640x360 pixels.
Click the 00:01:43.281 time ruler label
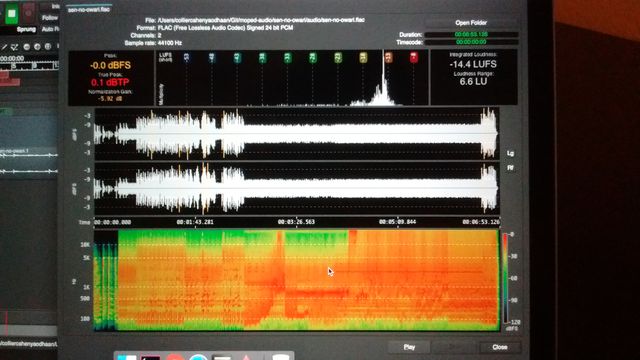[195, 222]
